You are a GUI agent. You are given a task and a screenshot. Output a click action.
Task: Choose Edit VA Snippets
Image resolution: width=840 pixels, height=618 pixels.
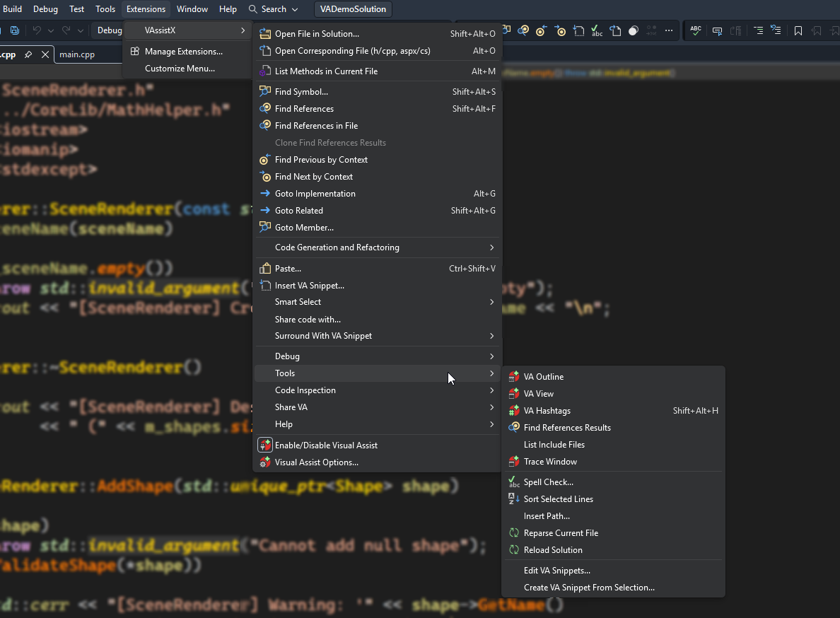point(614,571)
